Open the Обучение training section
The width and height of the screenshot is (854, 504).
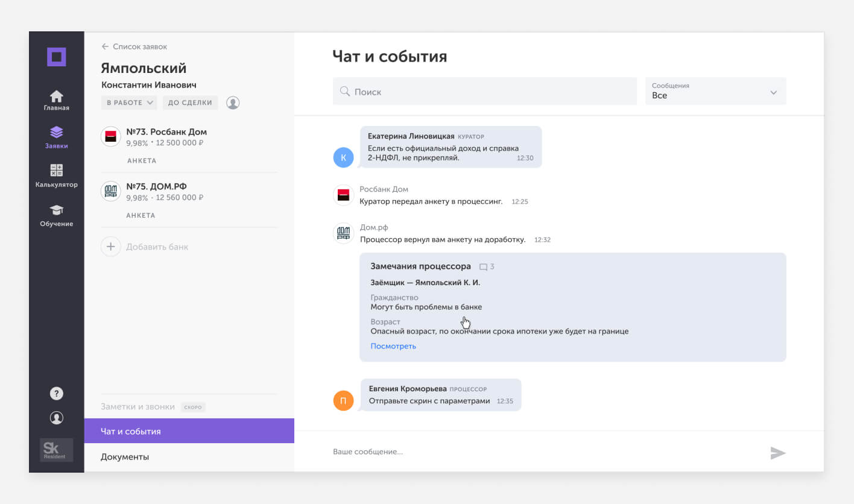[57, 215]
